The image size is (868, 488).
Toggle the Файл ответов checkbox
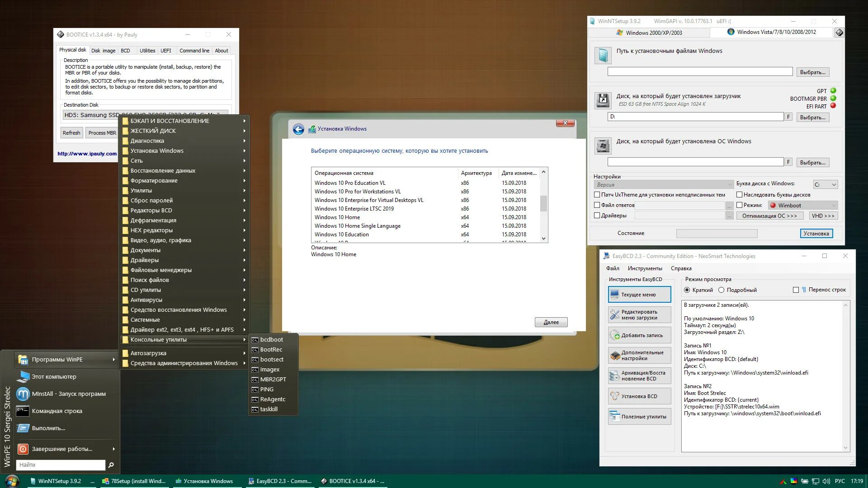coord(597,205)
